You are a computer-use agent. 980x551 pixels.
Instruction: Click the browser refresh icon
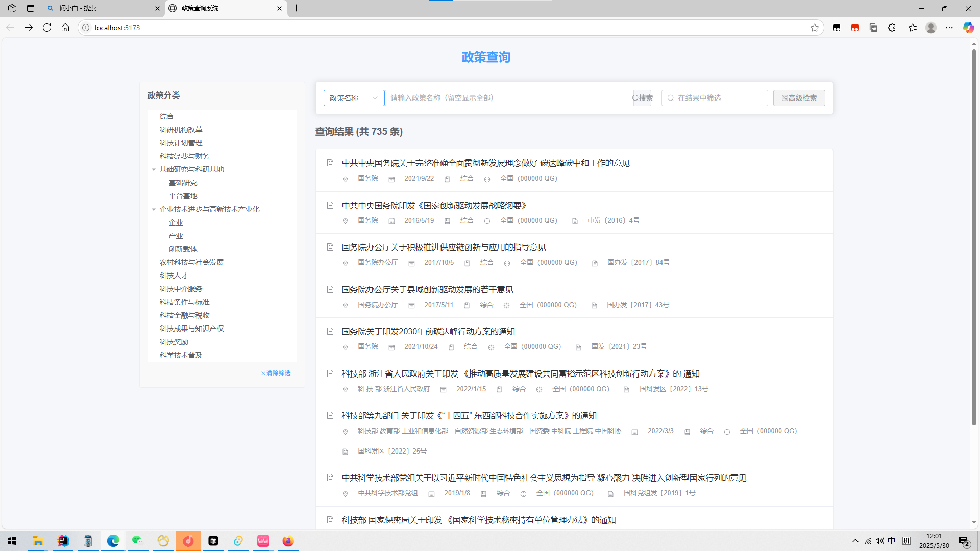coord(47,28)
